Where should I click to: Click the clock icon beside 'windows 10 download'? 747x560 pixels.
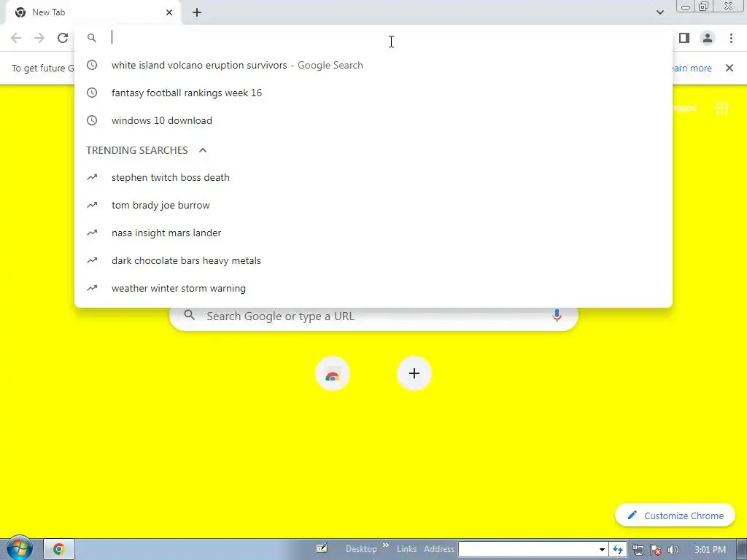(91, 120)
